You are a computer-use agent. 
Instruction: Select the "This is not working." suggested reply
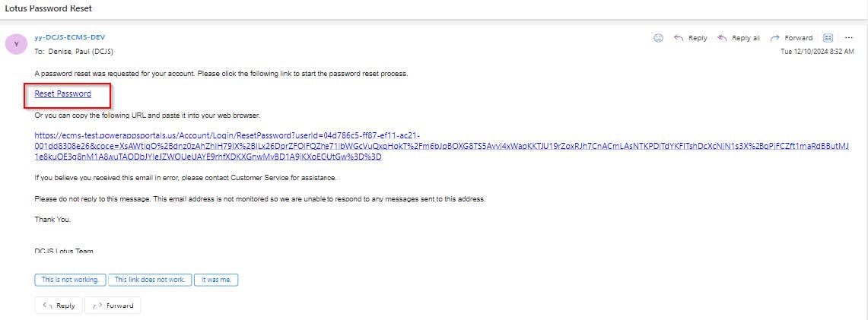pos(70,280)
